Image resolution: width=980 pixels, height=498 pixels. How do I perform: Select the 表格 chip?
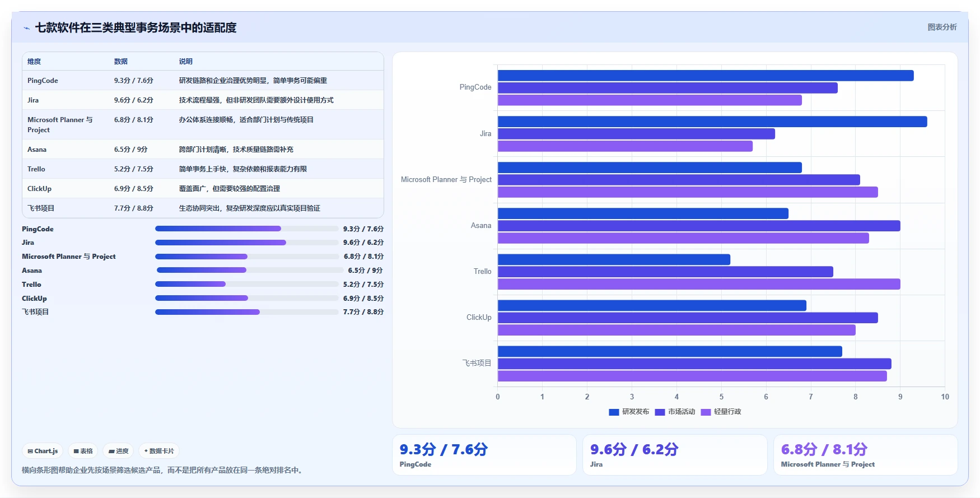[83, 451]
